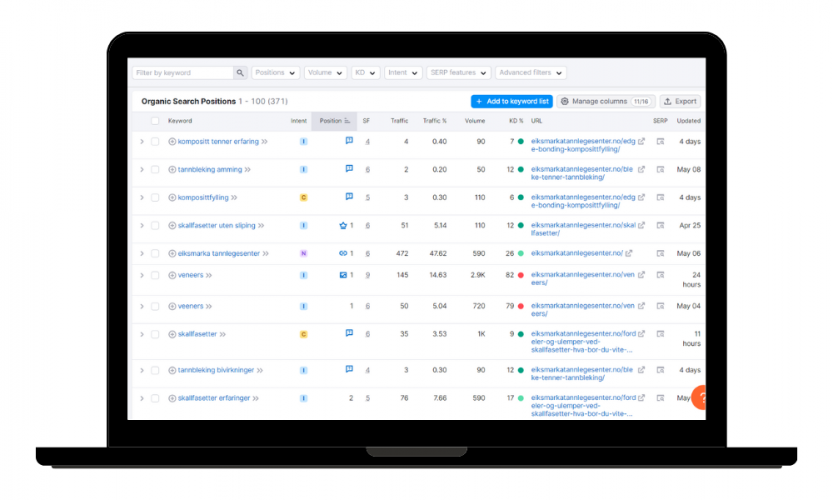Click Intent badge N for eiksmarka tannlegesenter
The height and width of the screenshot is (500, 833).
point(303,253)
